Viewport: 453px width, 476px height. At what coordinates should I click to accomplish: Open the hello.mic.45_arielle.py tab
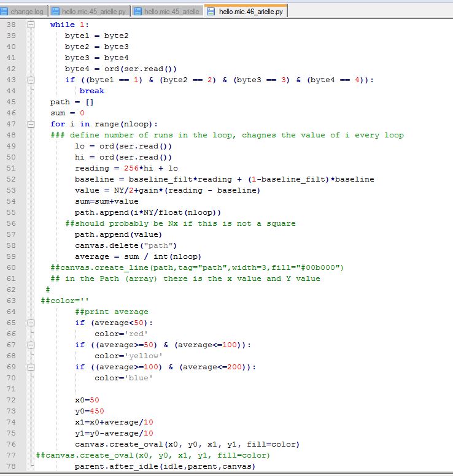90,12
